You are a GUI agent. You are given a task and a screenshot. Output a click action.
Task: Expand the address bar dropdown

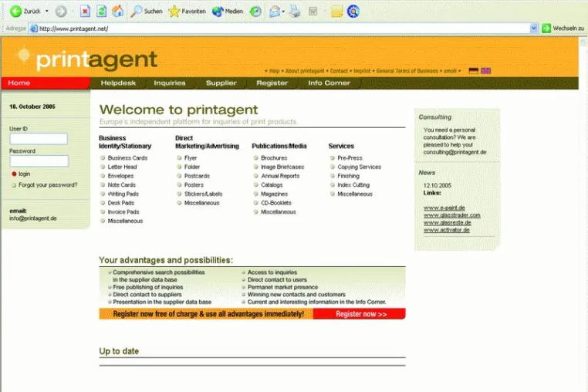tap(534, 29)
